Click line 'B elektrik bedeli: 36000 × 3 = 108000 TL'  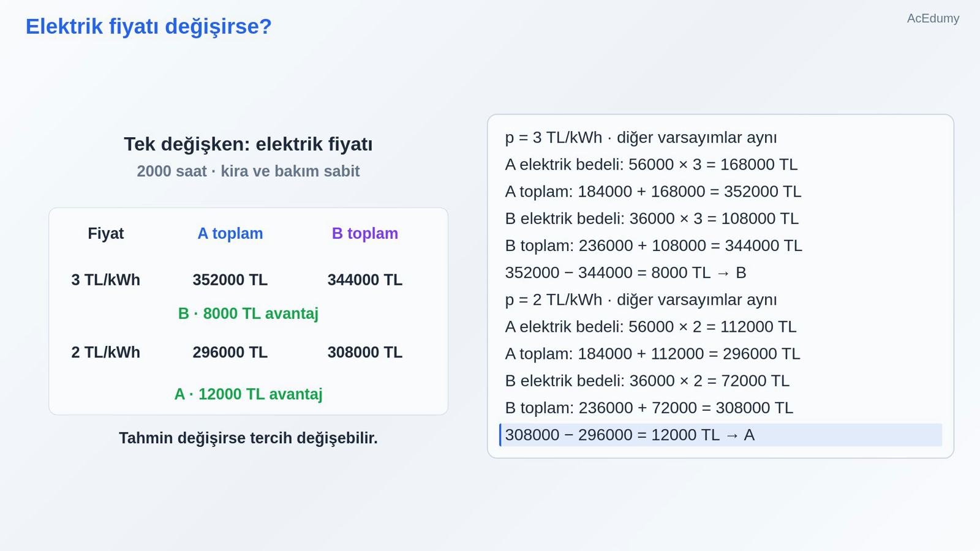[x=652, y=219]
